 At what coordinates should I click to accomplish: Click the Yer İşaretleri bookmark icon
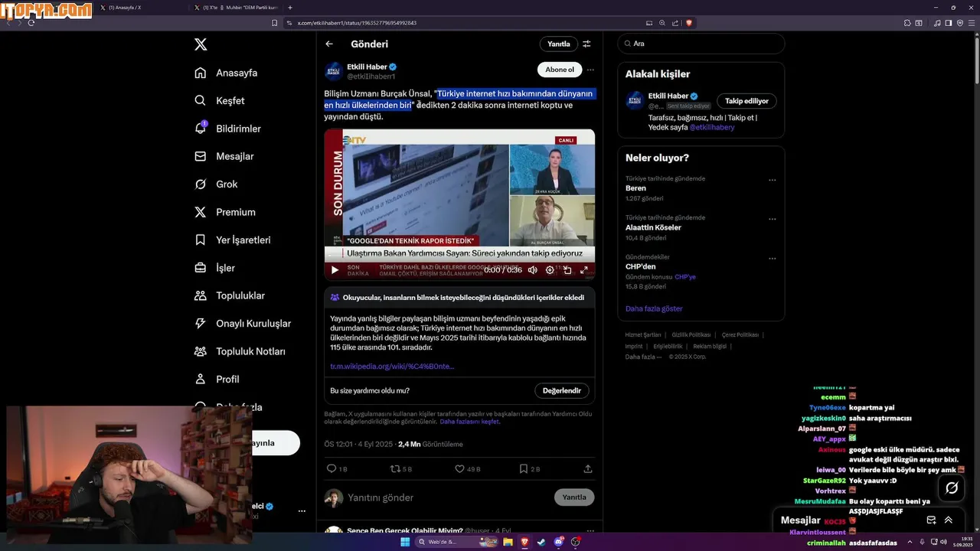click(201, 240)
